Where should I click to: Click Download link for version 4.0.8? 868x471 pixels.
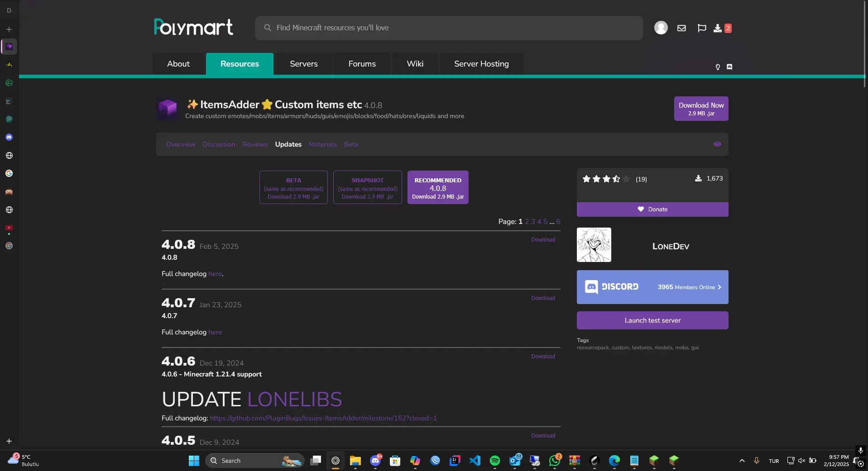[543, 240]
